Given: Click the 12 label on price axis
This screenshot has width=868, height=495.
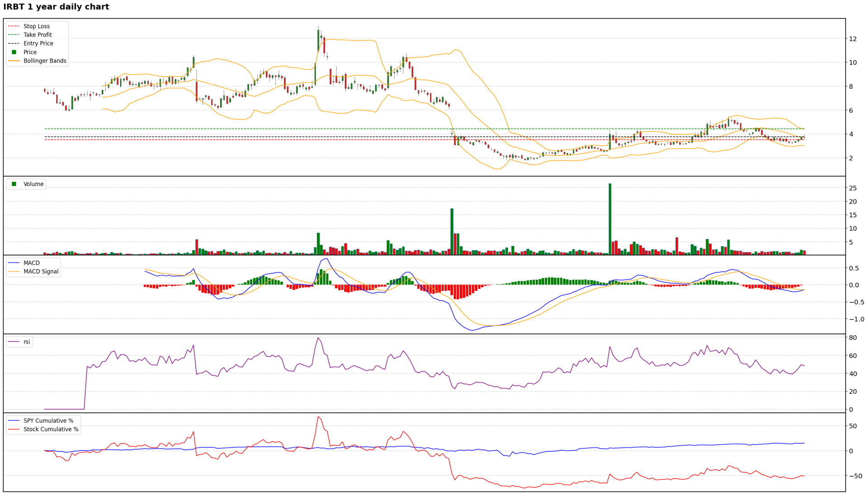Looking at the screenshot, I should point(853,39).
